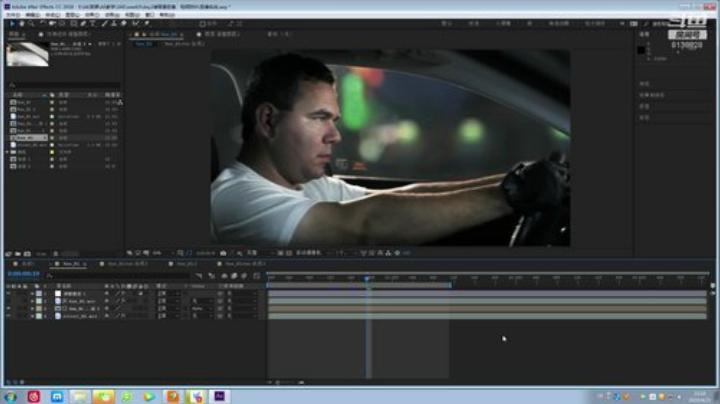Select the Roto Brush tool
The image size is (720, 404).
136,23
